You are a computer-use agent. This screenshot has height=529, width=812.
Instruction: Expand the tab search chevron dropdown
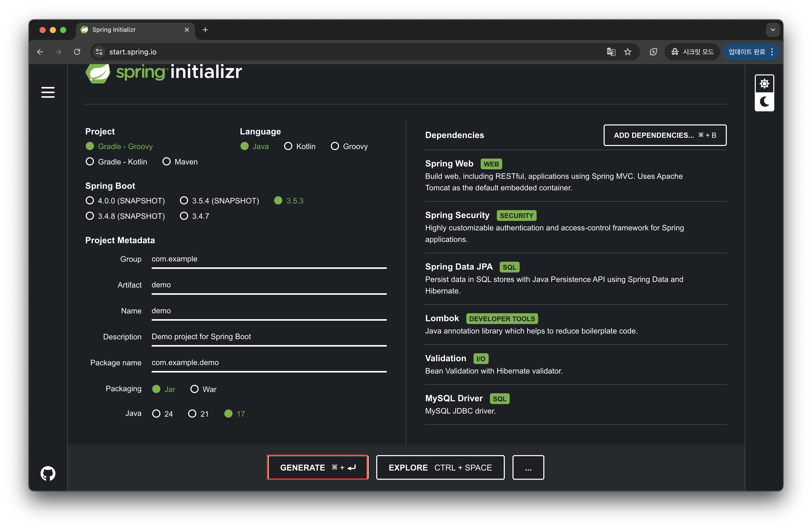[x=773, y=30]
